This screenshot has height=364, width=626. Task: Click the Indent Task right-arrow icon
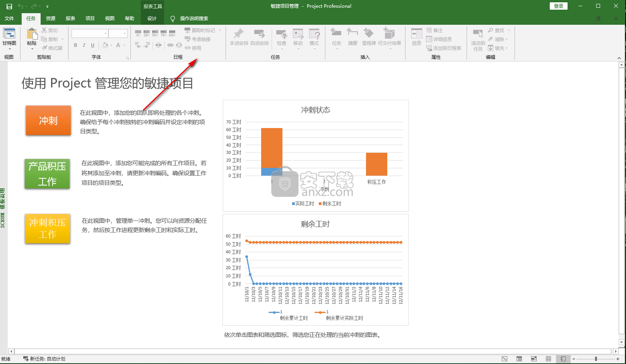[x=147, y=45]
